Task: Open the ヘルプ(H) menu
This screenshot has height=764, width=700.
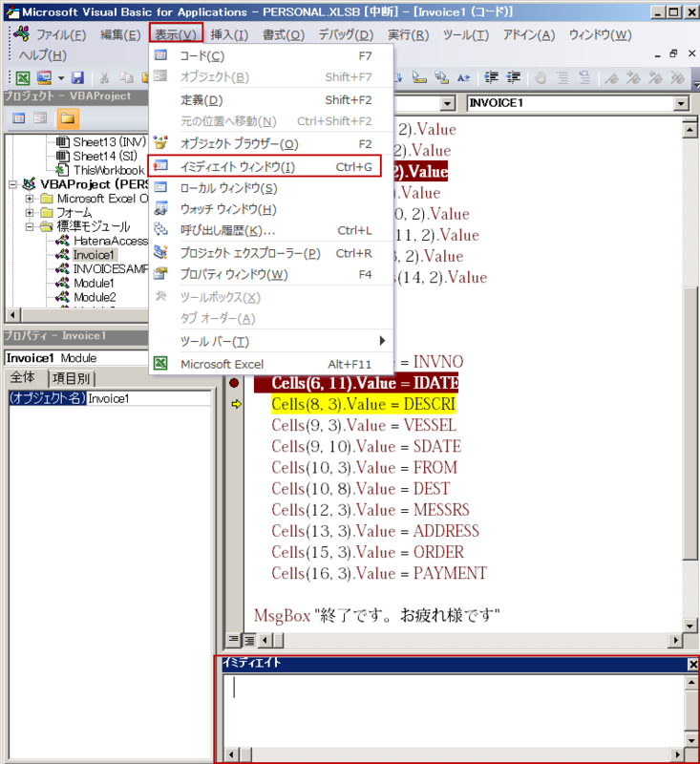Action: pos(42,55)
